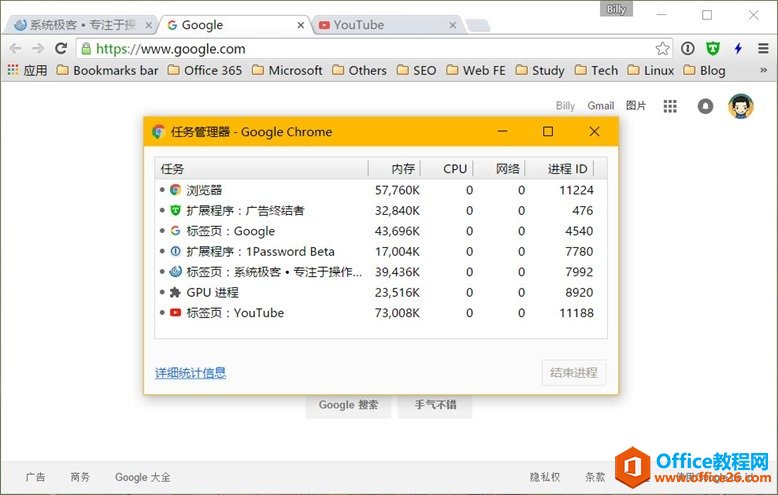Open the Google apps grid launcher
This screenshot has width=778, height=495.
point(670,106)
